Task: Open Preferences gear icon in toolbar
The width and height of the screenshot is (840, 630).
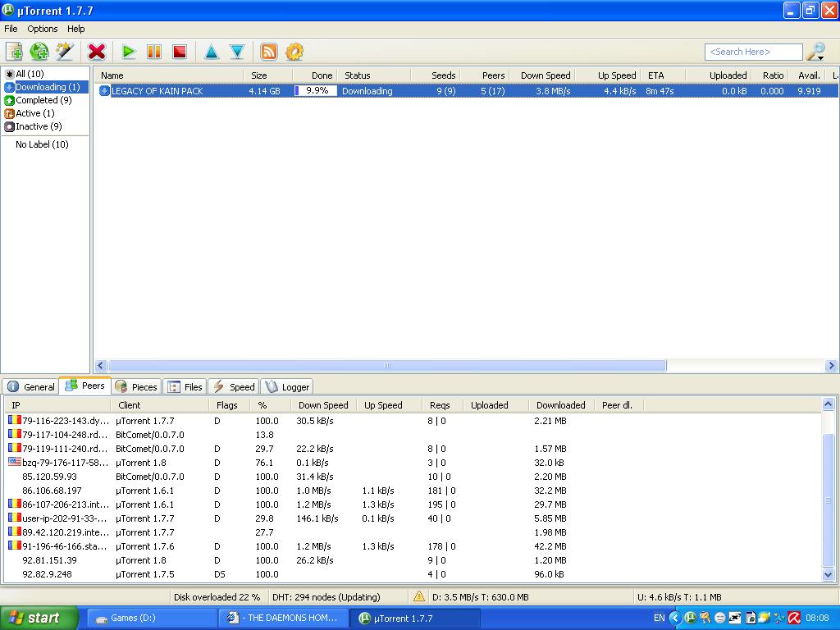Action: coord(294,52)
